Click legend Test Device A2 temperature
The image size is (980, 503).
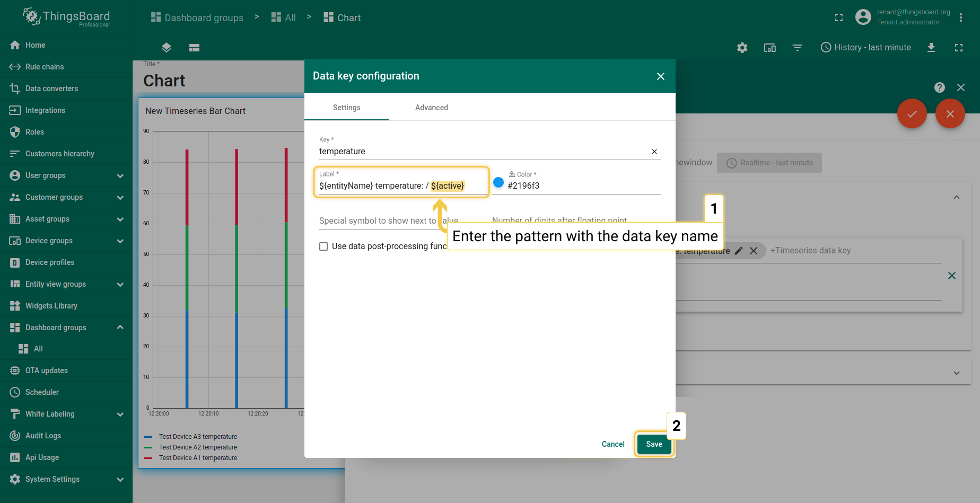198,447
